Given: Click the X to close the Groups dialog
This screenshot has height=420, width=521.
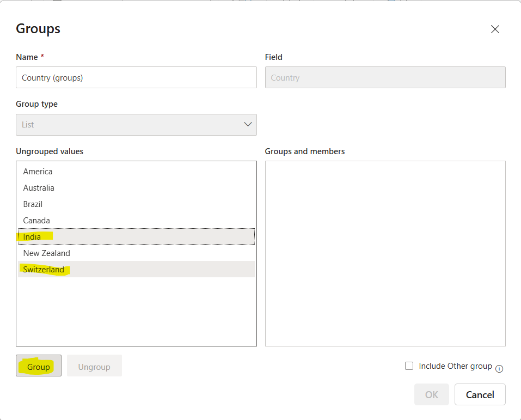Looking at the screenshot, I should coord(495,29).
